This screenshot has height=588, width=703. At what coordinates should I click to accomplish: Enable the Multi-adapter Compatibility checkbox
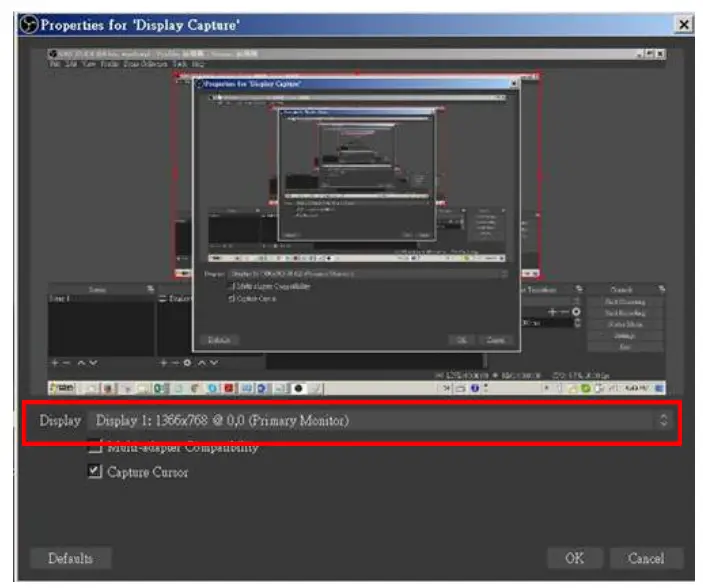tap(95, 447)
